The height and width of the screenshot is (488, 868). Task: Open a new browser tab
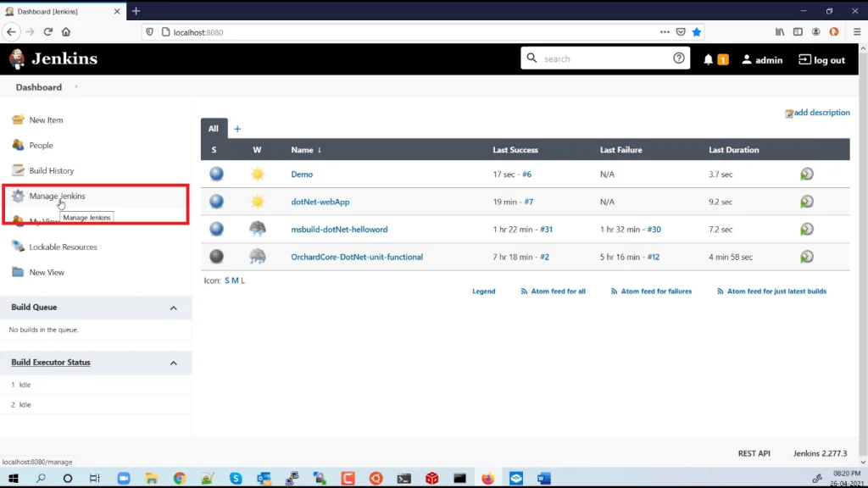point(136,11)
